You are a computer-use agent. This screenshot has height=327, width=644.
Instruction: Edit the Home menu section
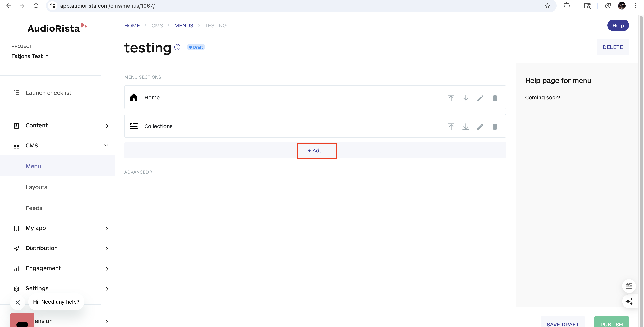pyautogui.click(x=480, y=98)
